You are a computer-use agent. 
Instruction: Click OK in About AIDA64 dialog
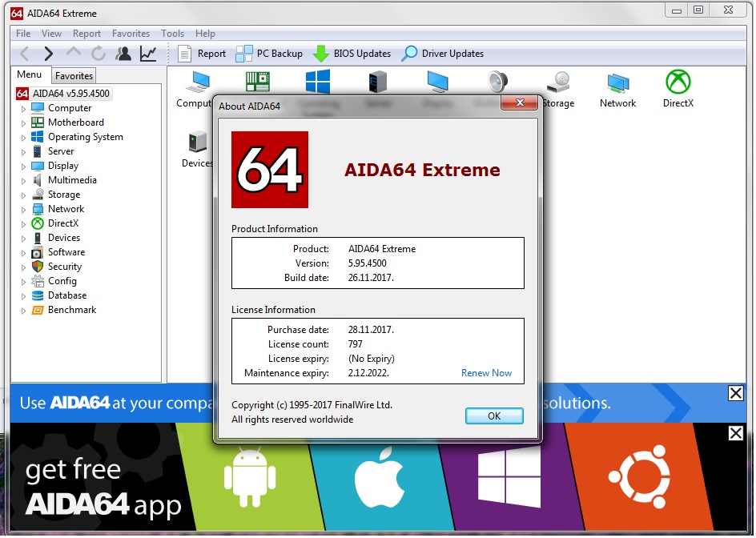point(494,416)
